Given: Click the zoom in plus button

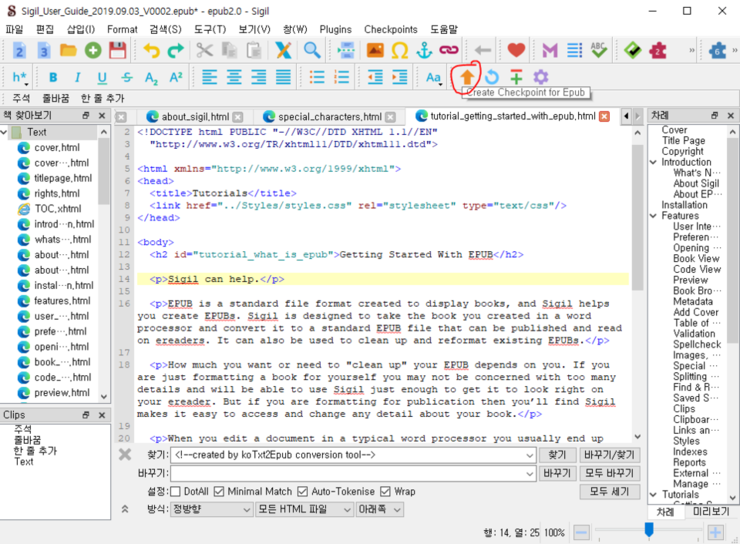Looking at the screenshot, I should coord(715,533).
